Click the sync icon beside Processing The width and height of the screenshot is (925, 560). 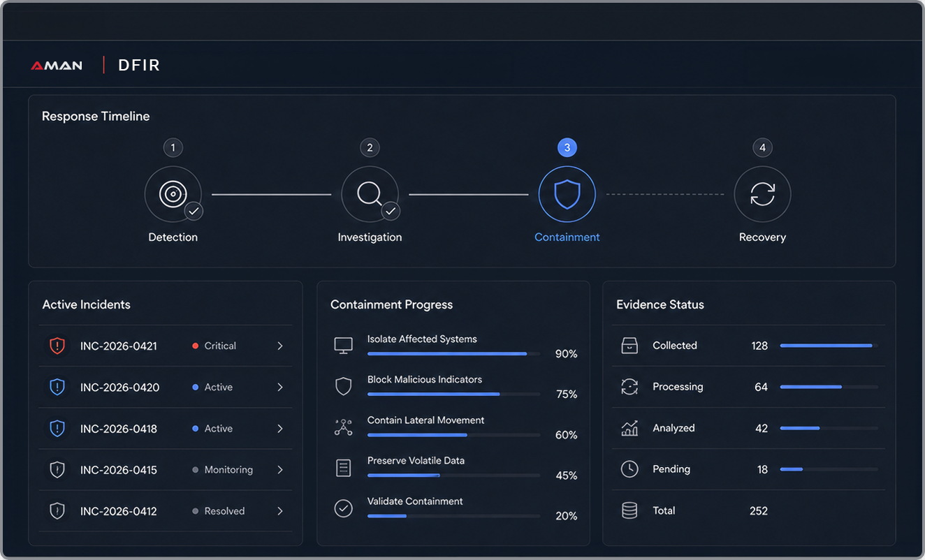pyautogui.click(x=629, y=387)
